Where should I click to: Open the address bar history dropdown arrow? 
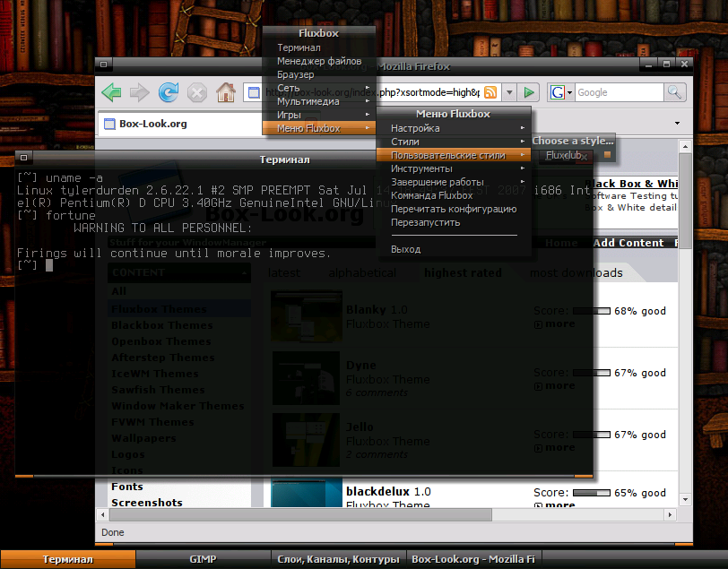(509, 92)
